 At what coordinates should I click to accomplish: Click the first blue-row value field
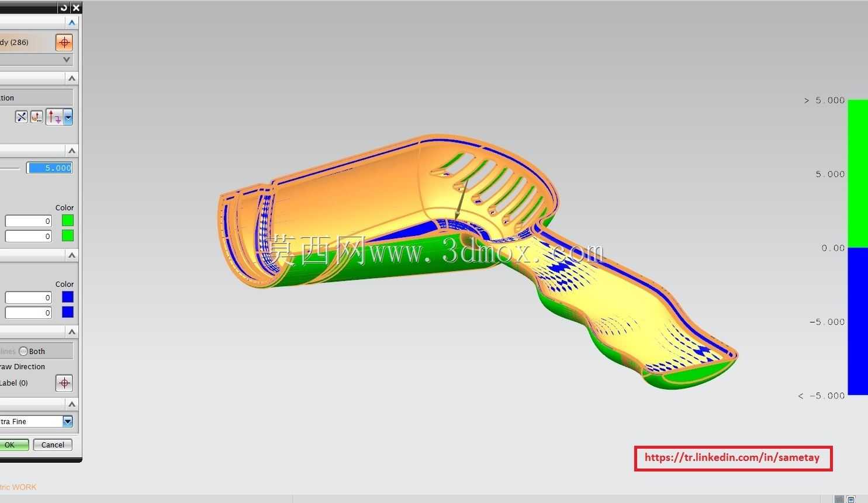tap(29, 297)
